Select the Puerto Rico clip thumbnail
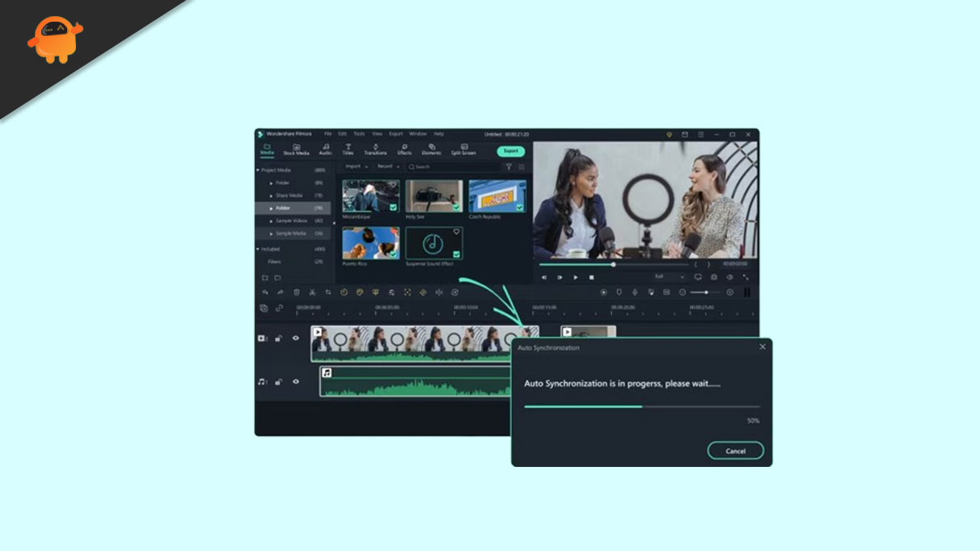The image size is (980, 551). point(370,242)
